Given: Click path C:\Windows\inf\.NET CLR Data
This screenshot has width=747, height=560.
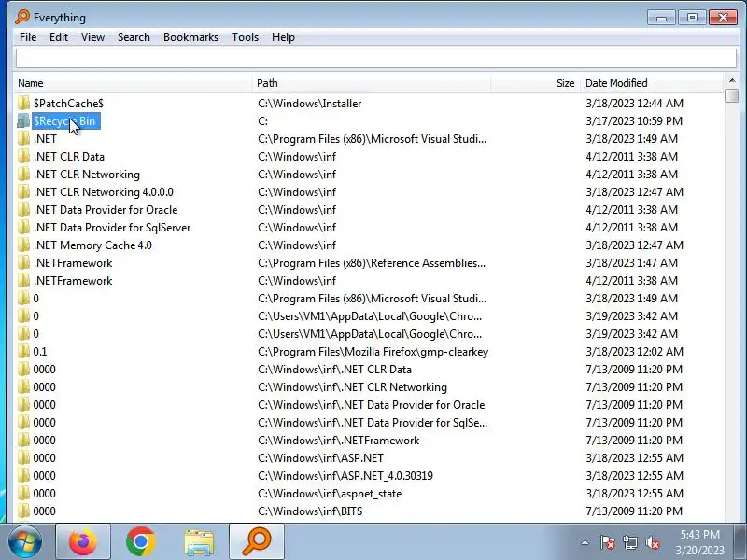Looking at the screenshot, I should click(x=334, y=369).
